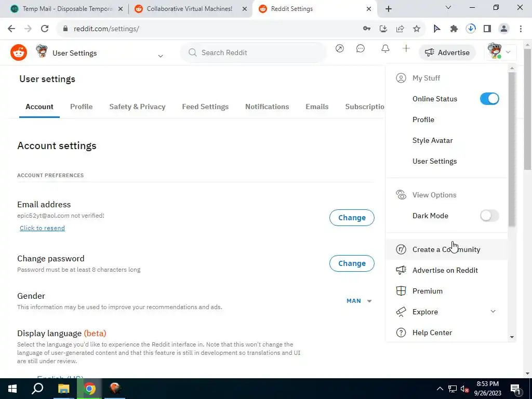532x399 pixels.
Task: Toggle the Online Status switch
Action: 489,99
